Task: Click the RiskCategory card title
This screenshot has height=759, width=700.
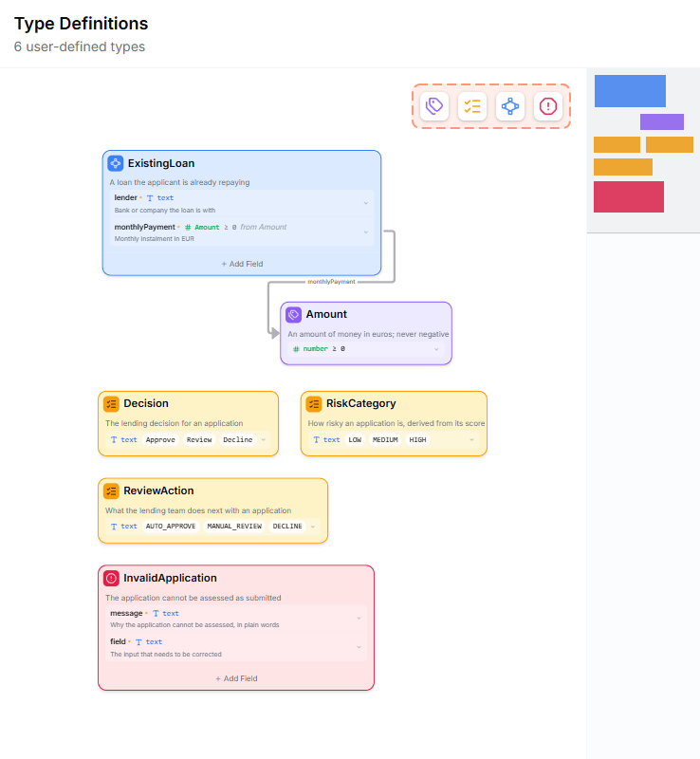Action: tap(361, 404)
